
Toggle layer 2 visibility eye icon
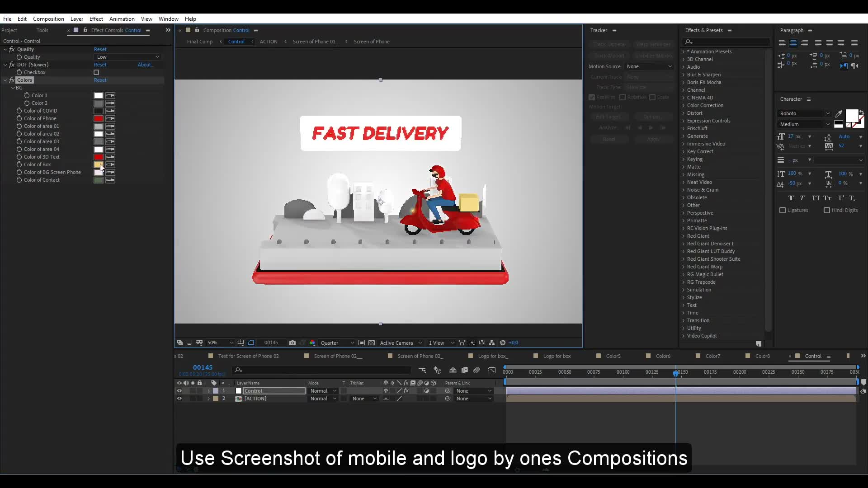[x=178, y=398]
